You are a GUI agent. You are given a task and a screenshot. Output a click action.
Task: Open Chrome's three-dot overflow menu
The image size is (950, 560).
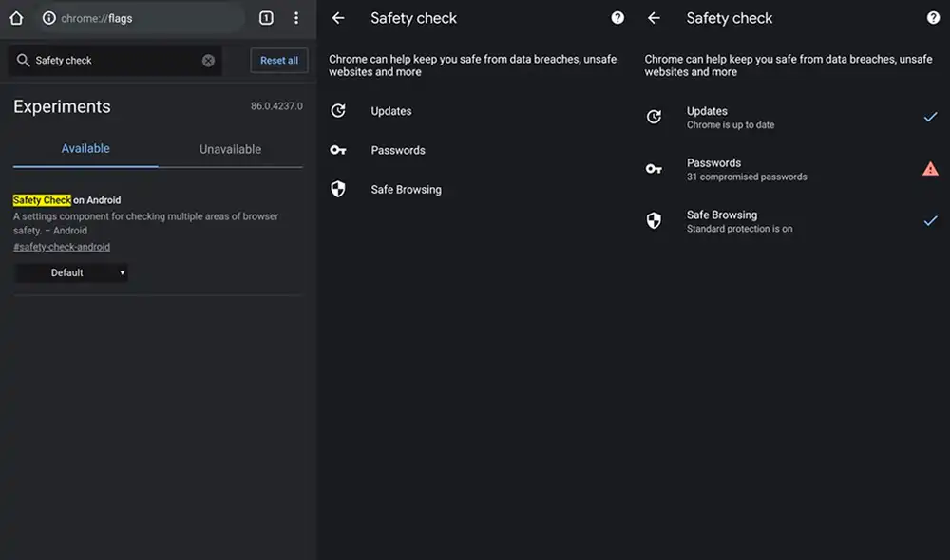(x=297, y=17)
